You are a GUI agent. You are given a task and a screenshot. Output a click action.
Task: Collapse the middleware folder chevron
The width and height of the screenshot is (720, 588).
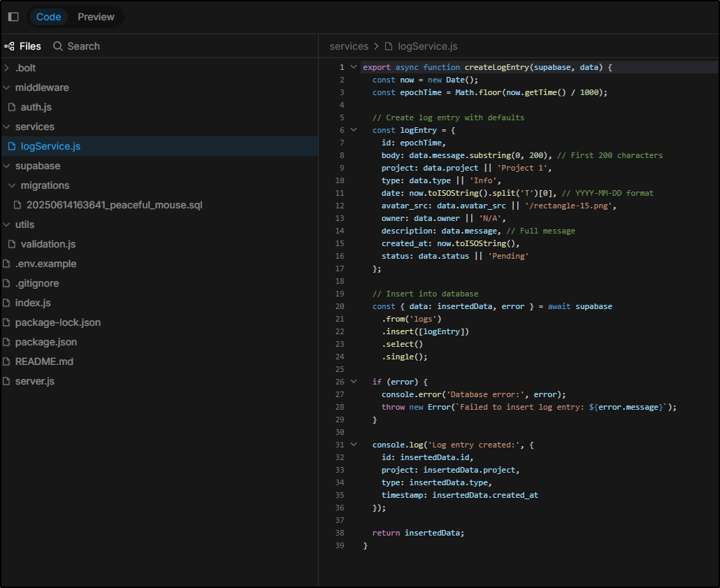(6, 87)
